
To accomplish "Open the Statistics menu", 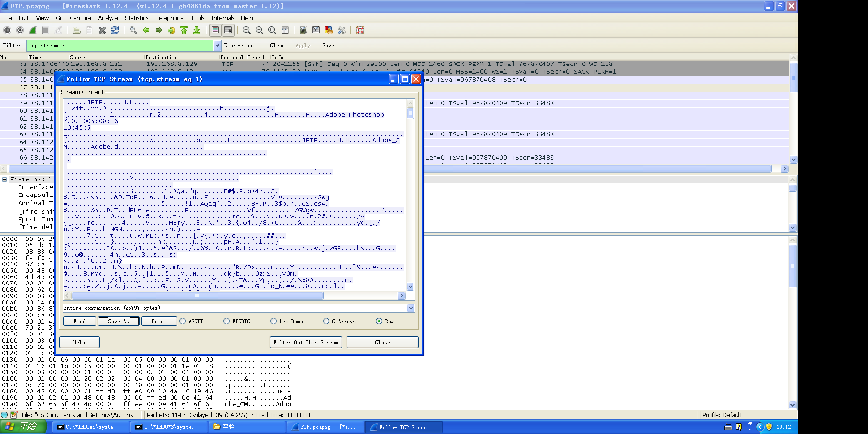I will click(136, 18).
